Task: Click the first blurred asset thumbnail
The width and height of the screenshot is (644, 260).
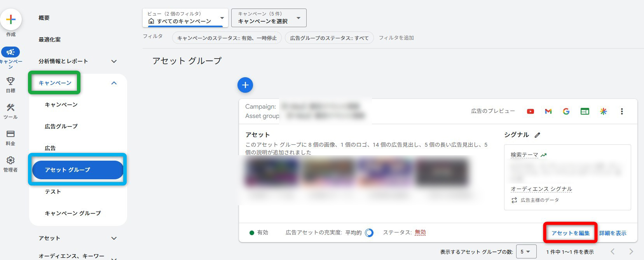Action: click(272, 172)
